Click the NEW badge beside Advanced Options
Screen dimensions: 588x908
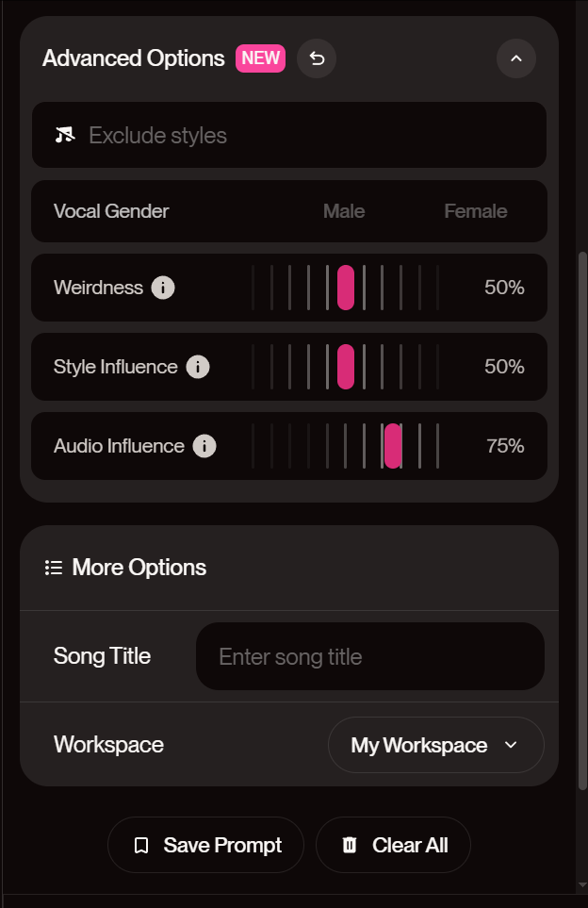pyautogui.click(x=260, y=58)
